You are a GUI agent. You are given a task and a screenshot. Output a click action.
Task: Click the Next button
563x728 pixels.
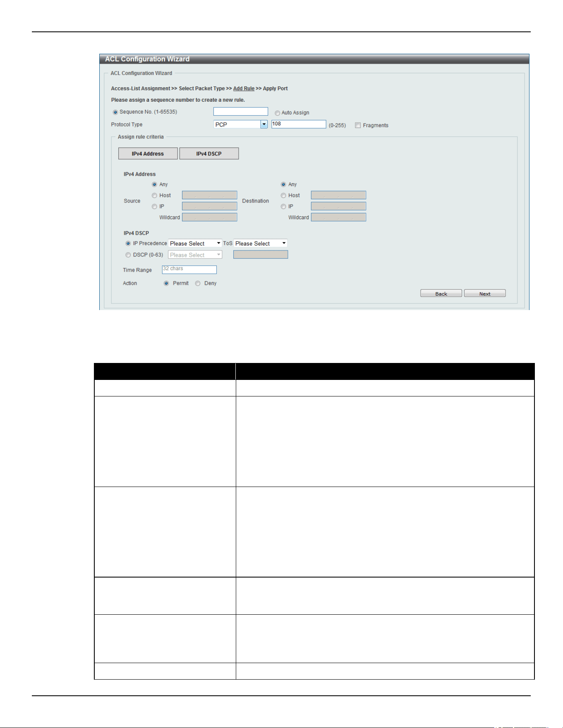click(x=485, y=294)
